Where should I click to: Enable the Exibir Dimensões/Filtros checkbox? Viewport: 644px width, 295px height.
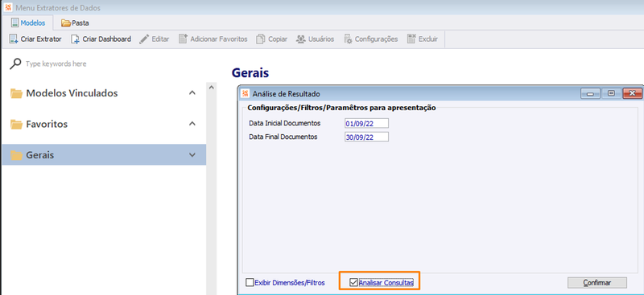[250, 282]
